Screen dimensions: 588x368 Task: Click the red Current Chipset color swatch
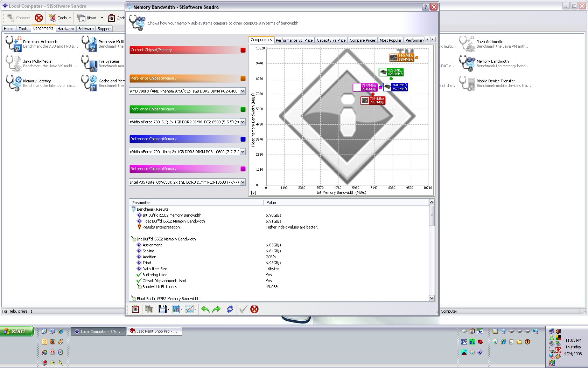[243, 50]
